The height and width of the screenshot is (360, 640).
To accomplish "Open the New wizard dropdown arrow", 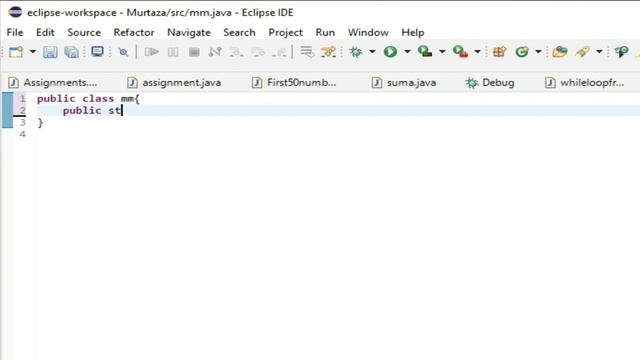I will [x=33, y=52].
